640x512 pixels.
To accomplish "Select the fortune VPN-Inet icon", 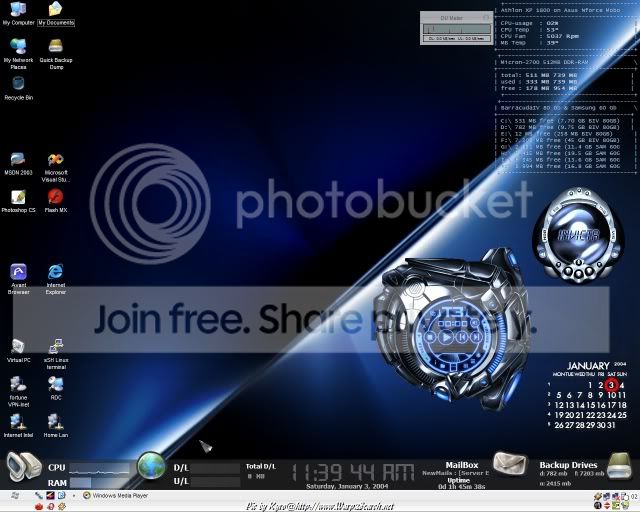I will point(18,392).
